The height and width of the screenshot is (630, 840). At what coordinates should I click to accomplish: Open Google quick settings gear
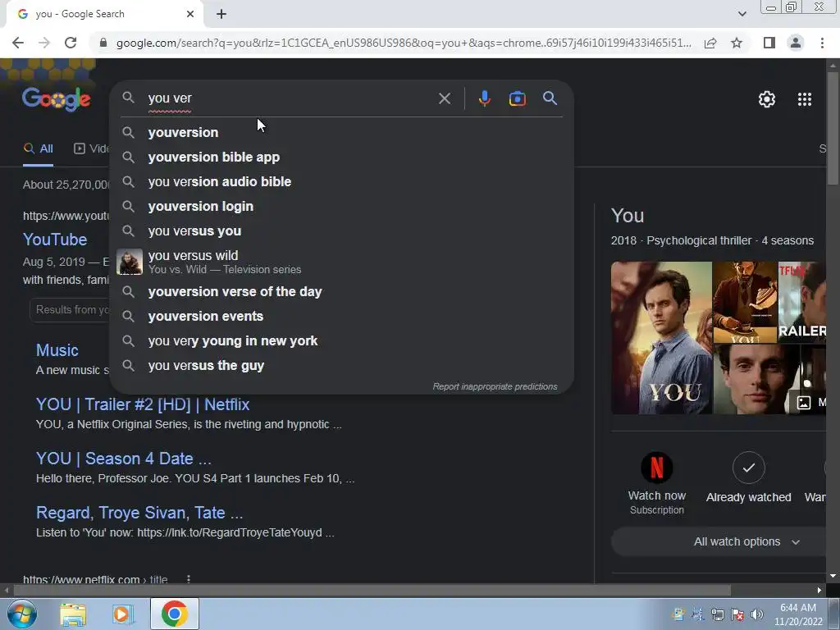coord(767,99)
